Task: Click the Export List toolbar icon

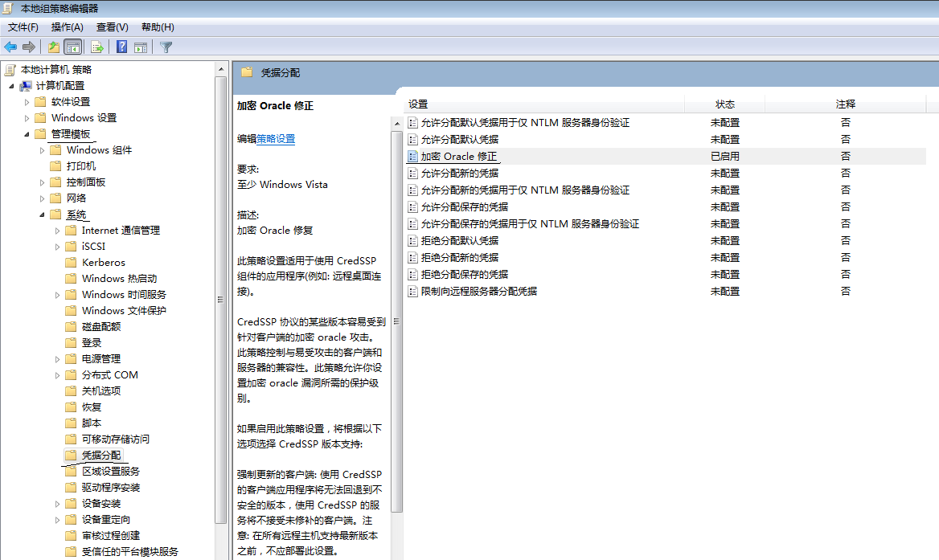Action: tap(96, 47)
